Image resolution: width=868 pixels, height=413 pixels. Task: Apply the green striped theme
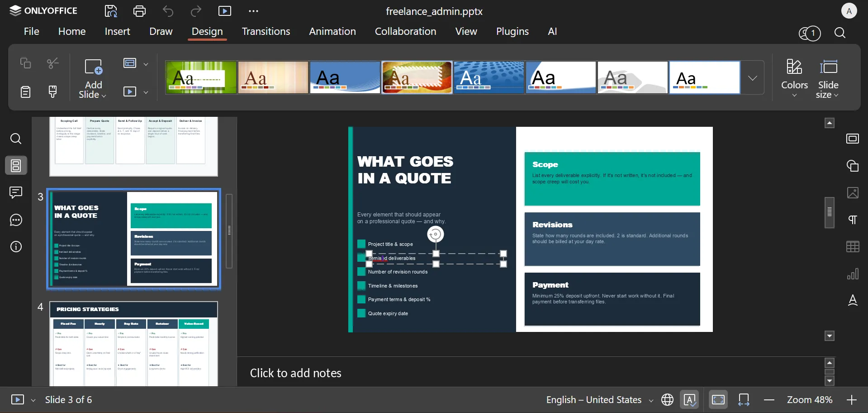(201, 78)
